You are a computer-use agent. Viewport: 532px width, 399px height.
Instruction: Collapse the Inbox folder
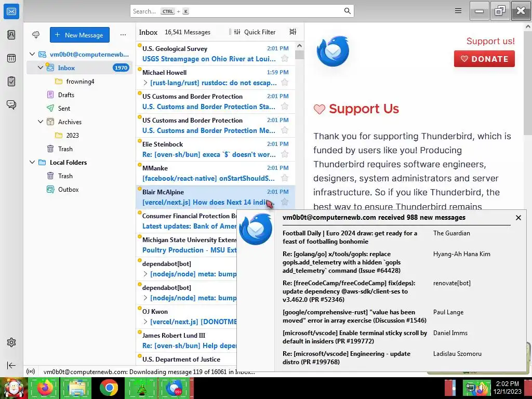pos(41,68)
